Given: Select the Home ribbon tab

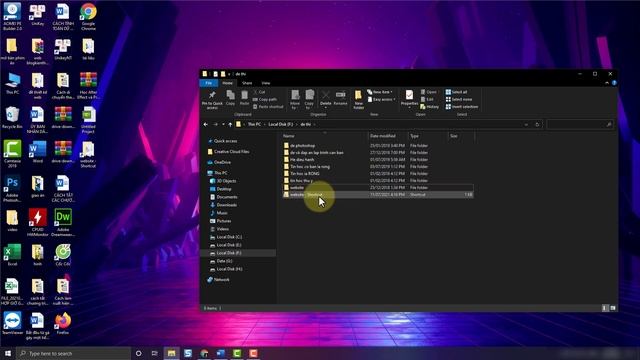Looking at the screenshot, I should [227, 83].
